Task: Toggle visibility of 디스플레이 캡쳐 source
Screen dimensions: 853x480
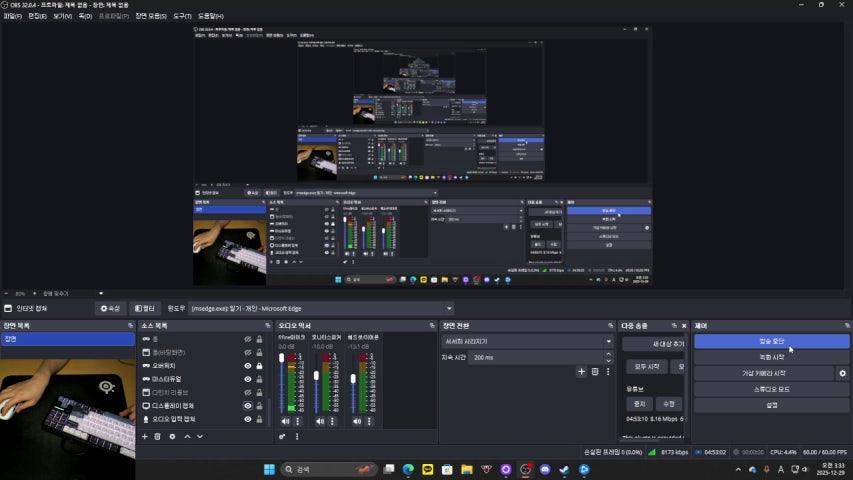Action: (248, 406)
